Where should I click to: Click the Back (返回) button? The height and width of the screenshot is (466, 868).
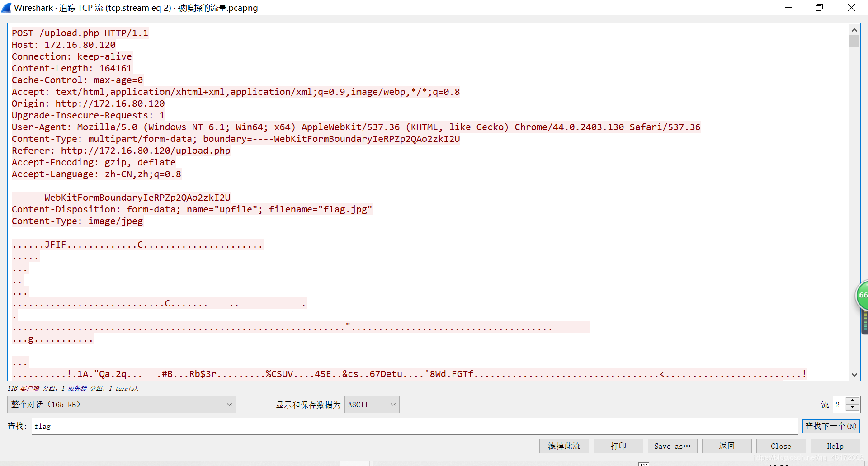click(x=726, y=446)
